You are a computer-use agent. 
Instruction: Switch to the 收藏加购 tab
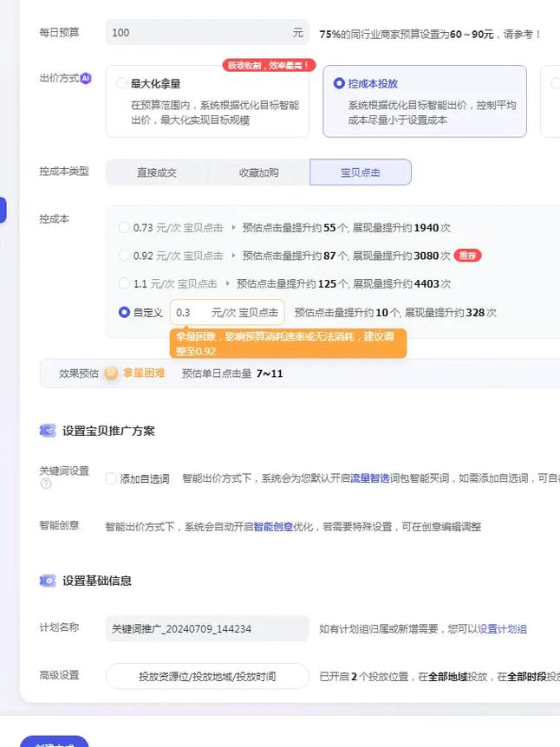[x=258, y=172]
